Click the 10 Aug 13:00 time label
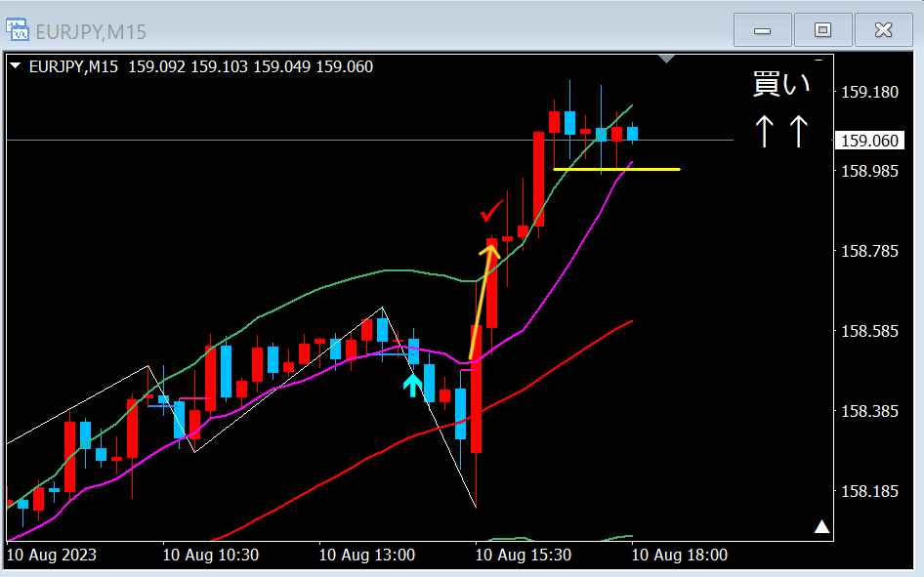 tap(366, 555)
